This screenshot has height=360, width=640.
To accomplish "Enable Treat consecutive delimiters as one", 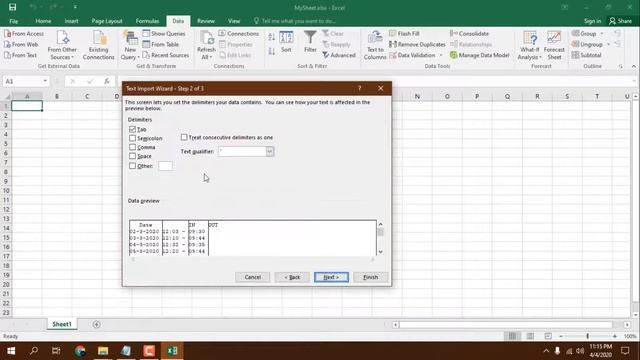I will pos(184,137).
